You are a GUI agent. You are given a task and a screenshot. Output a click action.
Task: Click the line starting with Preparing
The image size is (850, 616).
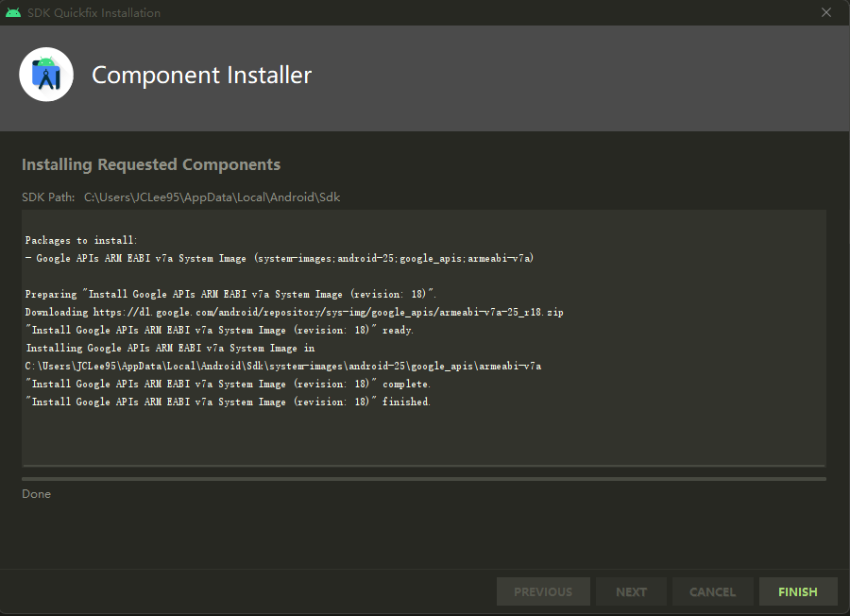click(x=230, y=294)
